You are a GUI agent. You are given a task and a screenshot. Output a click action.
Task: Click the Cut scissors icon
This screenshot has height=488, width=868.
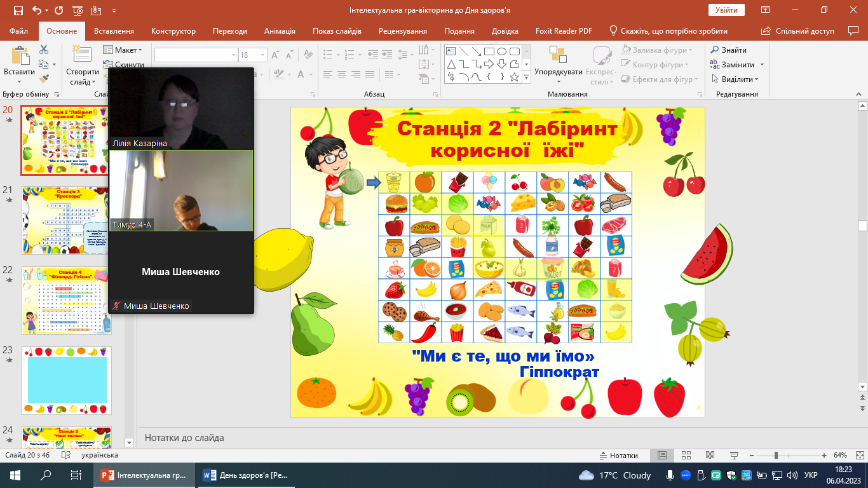pyautogui.click(x=44, y=50)
